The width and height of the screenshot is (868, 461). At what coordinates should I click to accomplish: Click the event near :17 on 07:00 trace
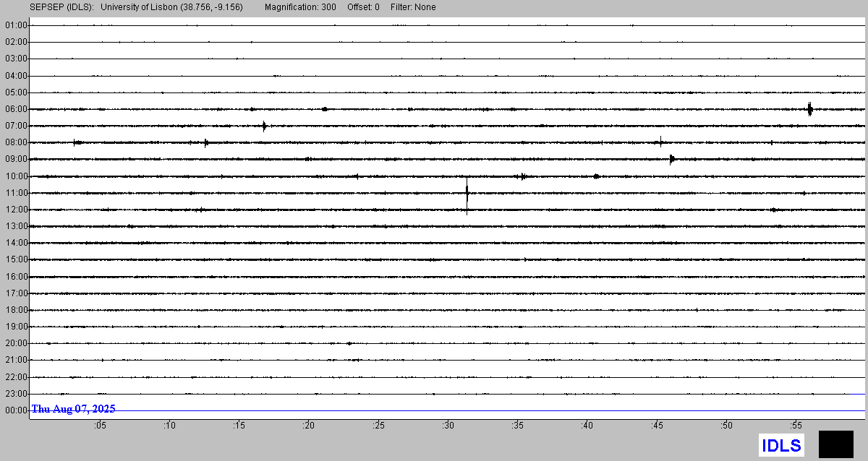265,126
